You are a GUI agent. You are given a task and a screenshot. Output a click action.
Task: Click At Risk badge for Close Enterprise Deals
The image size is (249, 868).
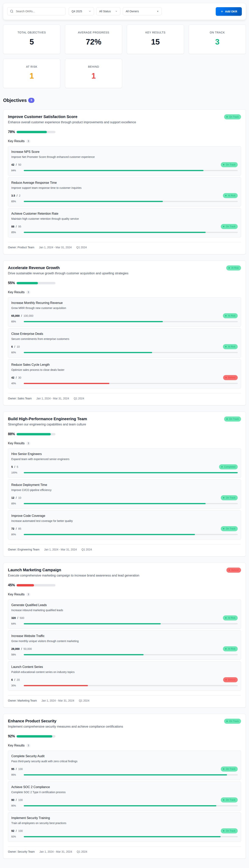pos(230,347)
